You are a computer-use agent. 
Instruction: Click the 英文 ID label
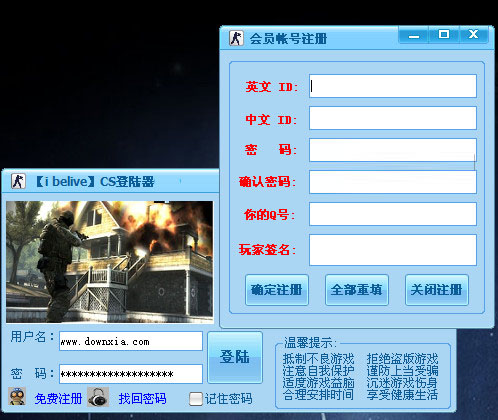pos(271,87)
